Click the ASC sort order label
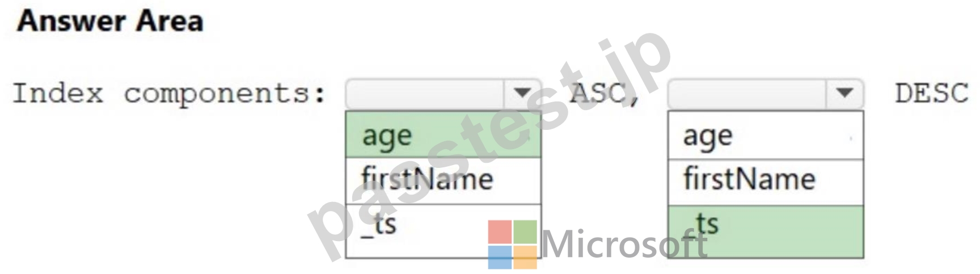 (605, 94)
